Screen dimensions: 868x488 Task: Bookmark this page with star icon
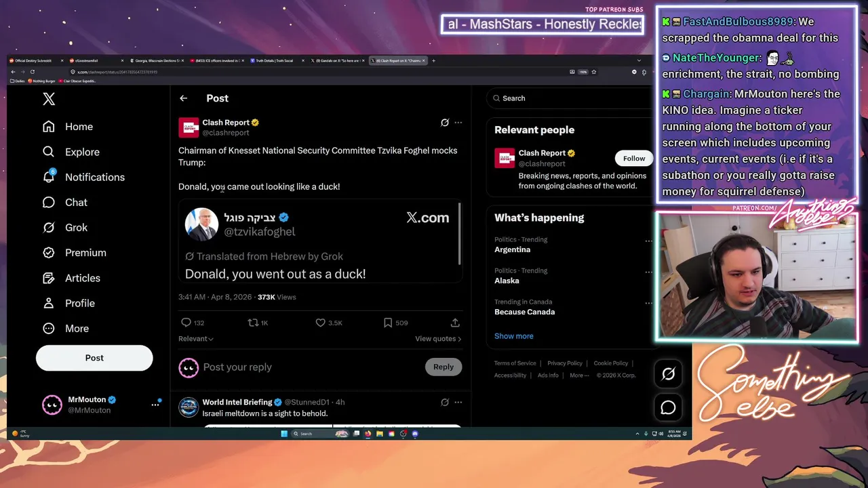(x=594, y=72)
